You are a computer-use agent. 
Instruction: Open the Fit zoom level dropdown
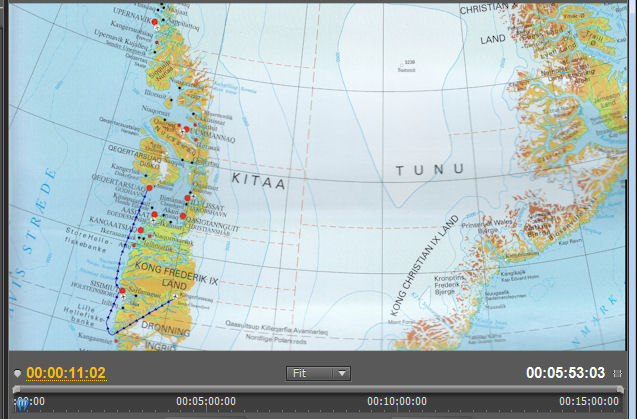click(318, 373)
